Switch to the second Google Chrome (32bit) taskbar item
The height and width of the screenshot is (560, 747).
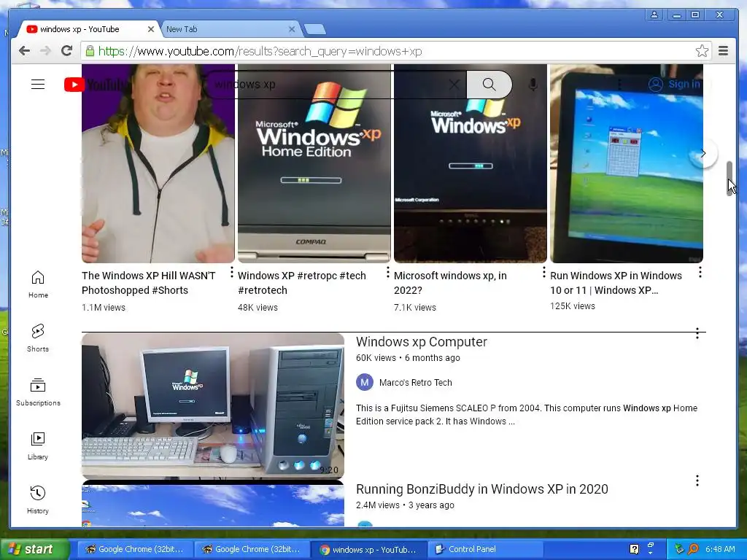(252, 549)
